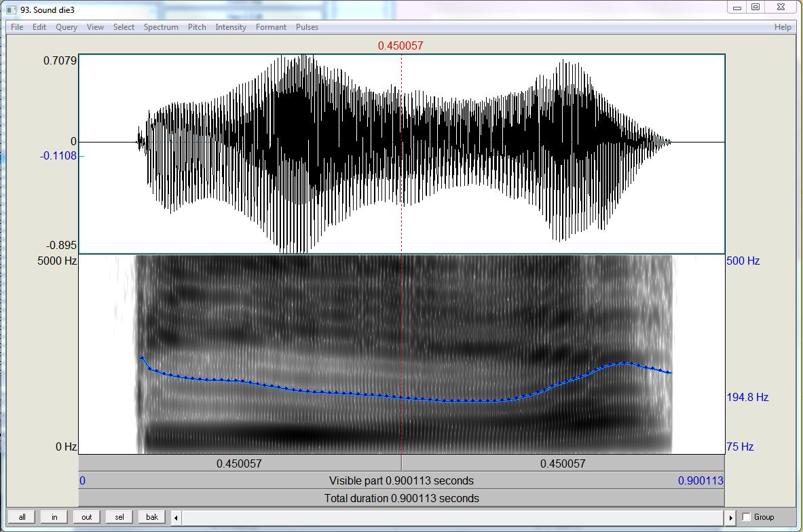Click the 0 Hz spectrogram floor label
The width and height of the screenshot is (803, 532).
click(x=66, y=446)
